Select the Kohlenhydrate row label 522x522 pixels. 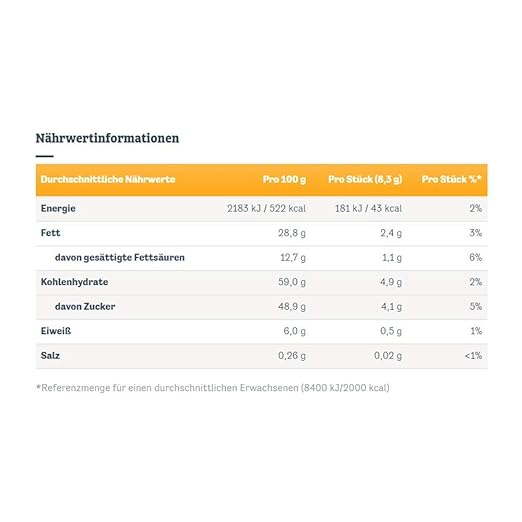click(x=74, y=282)
